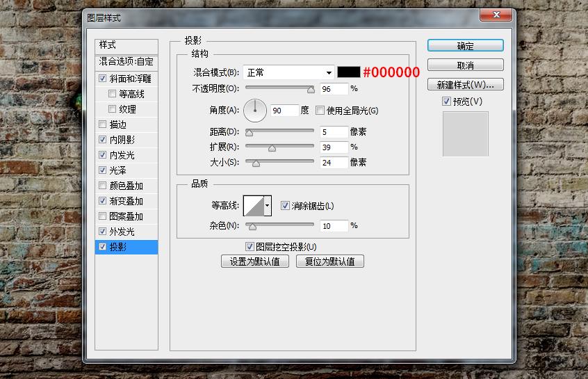Click the 大小 value field showing 24
The width and height of the screenshot is (588, 379).
point(334,163)
